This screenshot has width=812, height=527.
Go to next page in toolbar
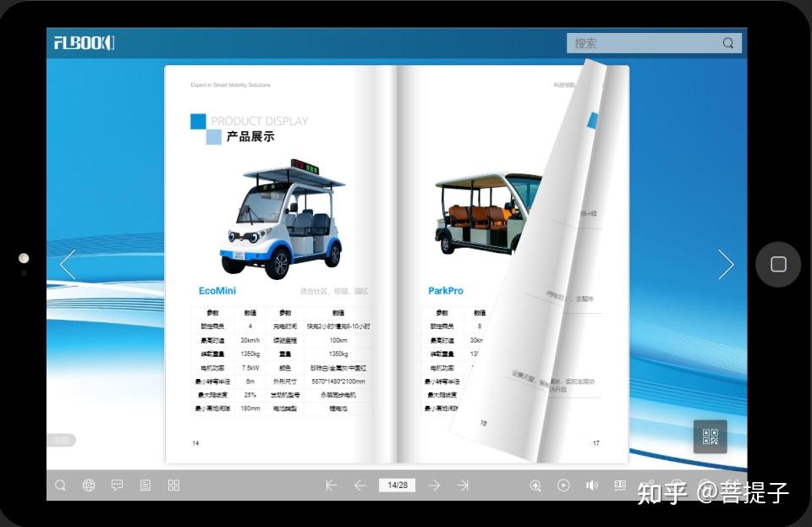click(x=435, y=486)
